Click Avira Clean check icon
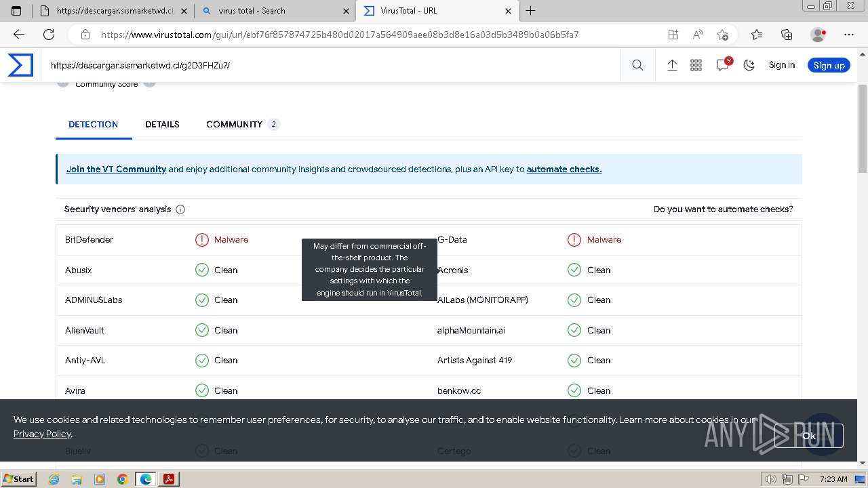868x488 pixels. (x=202, y=390)
